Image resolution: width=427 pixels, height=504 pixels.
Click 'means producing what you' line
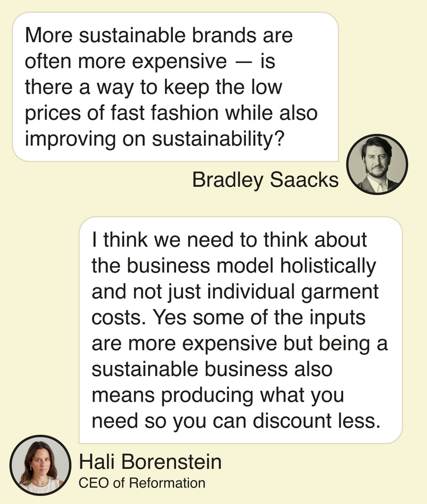click(x=218, y=395)
